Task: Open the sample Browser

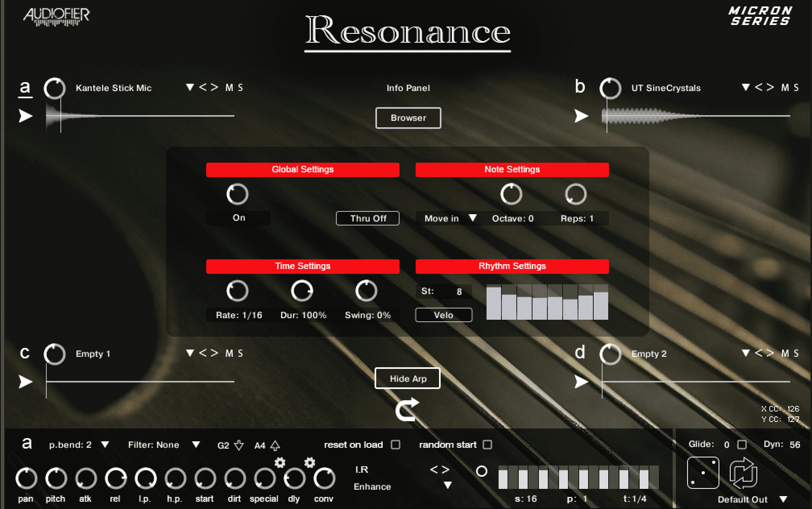Action: click(x=408, y=118)
